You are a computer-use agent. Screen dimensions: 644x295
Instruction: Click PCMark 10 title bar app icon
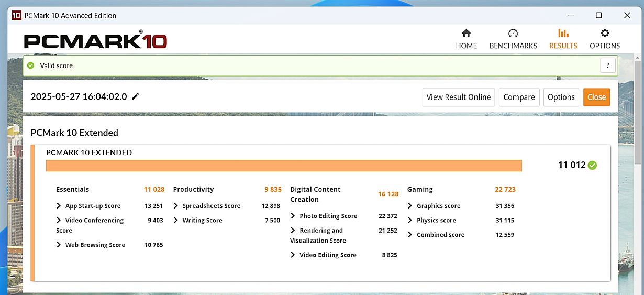point(16,15)
